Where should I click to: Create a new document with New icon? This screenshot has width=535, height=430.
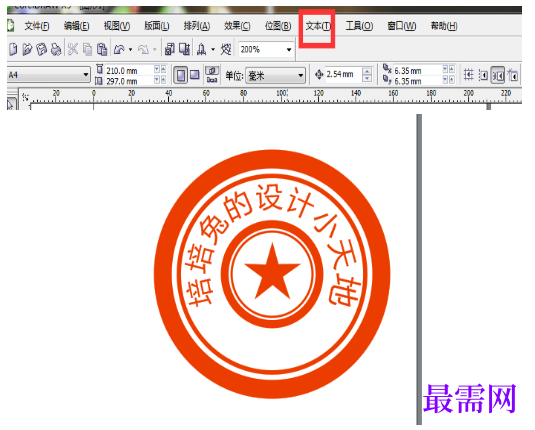click(13, 49)
